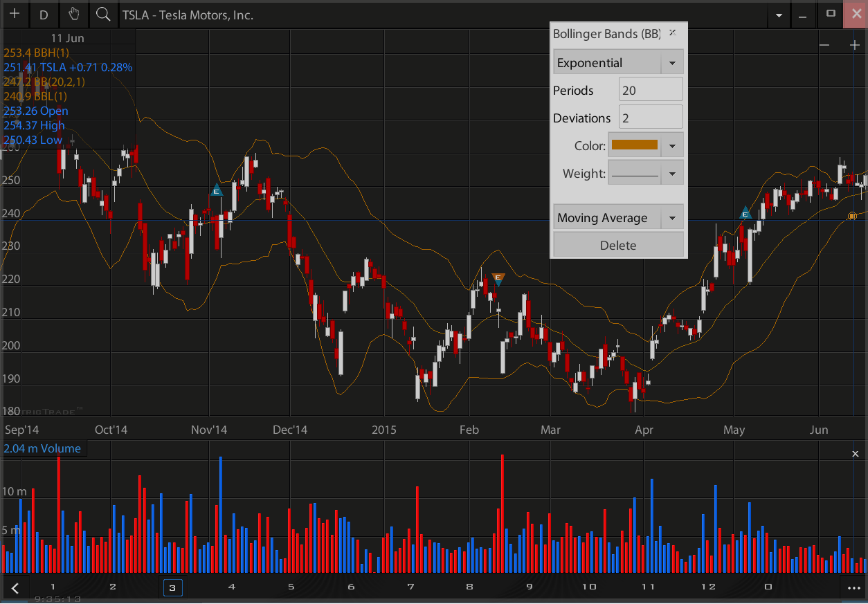Switch to workspace tab 7
The width and height of the screenshot is (868, 604).
[x=411, y=587]
